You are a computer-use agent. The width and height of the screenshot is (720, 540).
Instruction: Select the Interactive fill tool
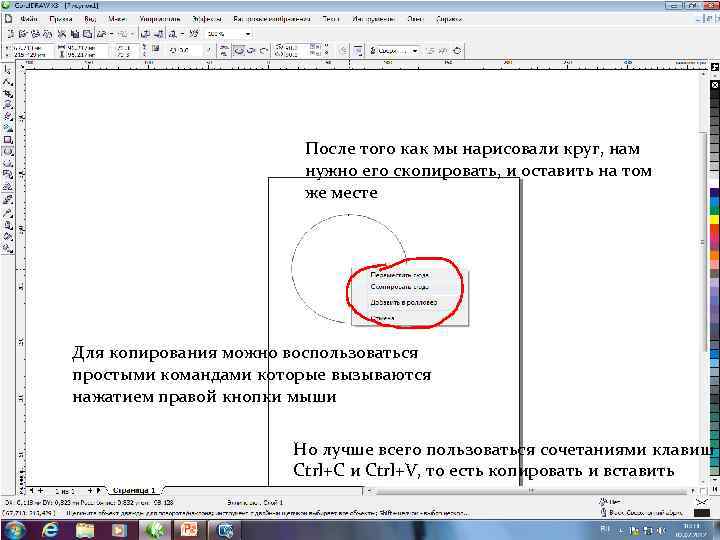click(x=8, y=248)
